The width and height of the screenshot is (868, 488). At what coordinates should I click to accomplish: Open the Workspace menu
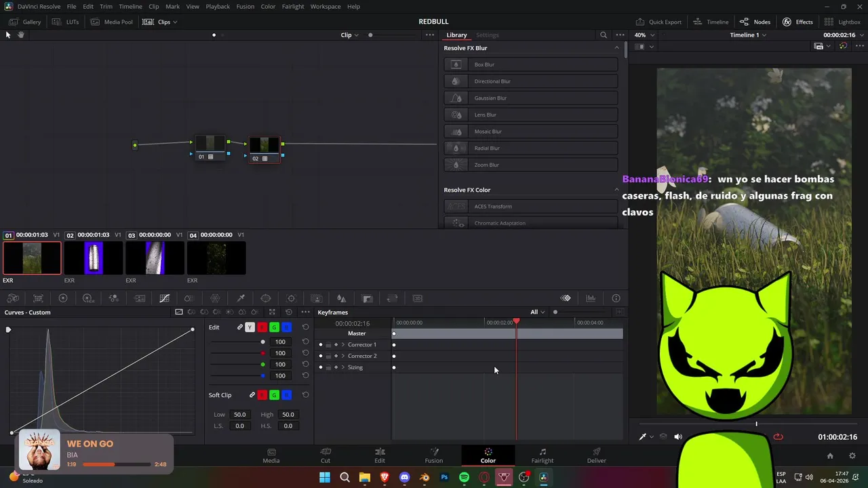325,6
